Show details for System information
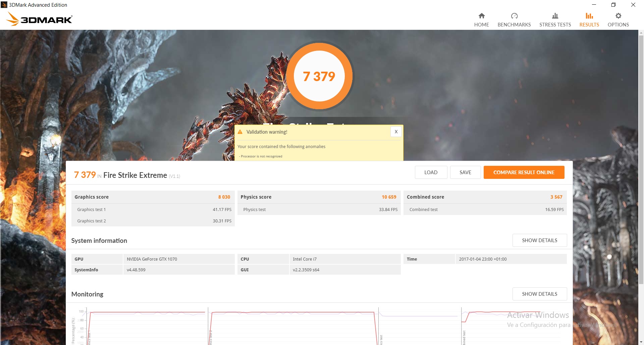644x345 pixels. tap(540, 240)
